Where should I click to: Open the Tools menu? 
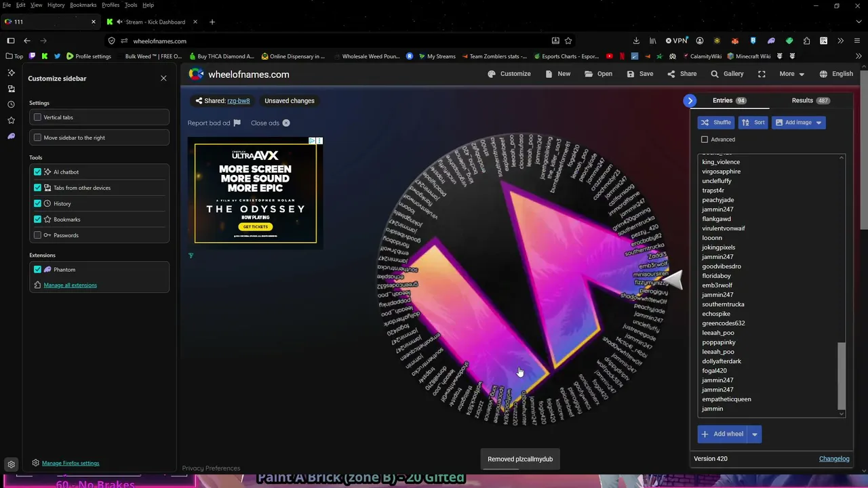point(131,5)
